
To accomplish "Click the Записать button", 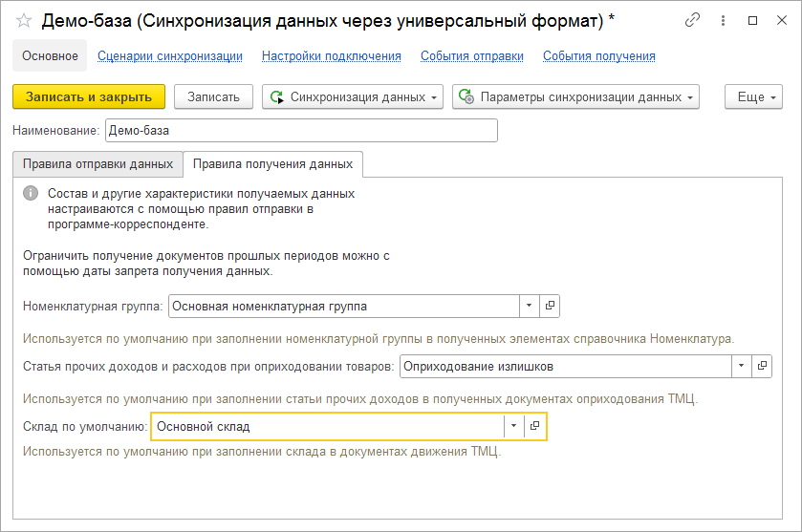I will pos(213,96).
